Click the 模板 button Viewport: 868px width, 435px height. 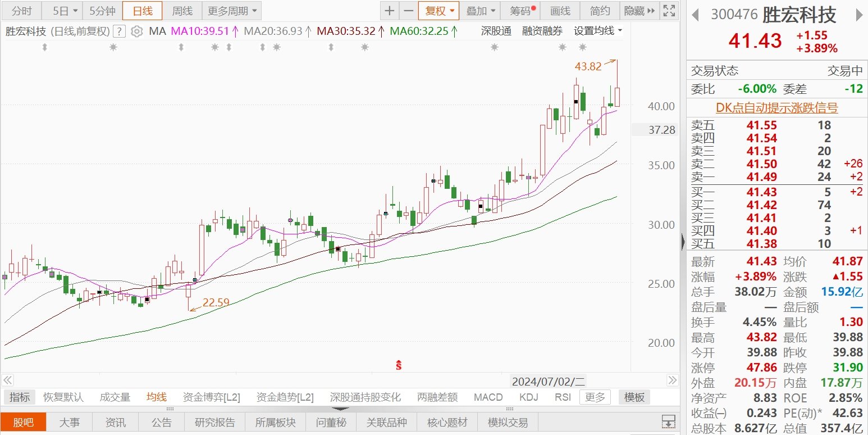(x=634, y=397)
